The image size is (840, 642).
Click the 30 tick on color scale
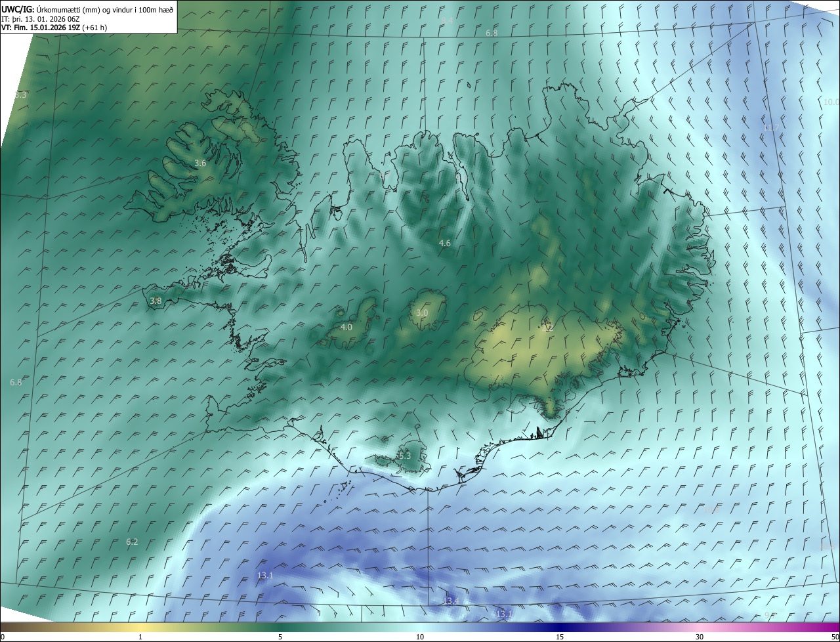point(700,637)
